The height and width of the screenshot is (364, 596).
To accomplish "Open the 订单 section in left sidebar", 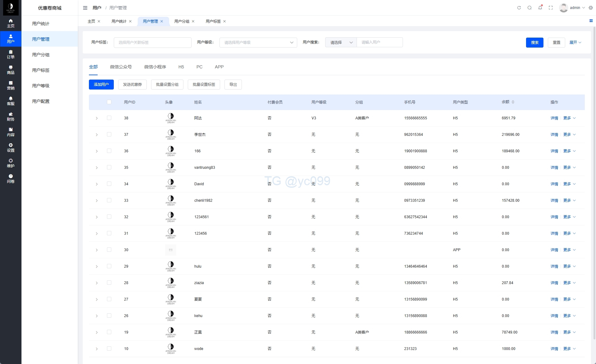I will 11,54.
